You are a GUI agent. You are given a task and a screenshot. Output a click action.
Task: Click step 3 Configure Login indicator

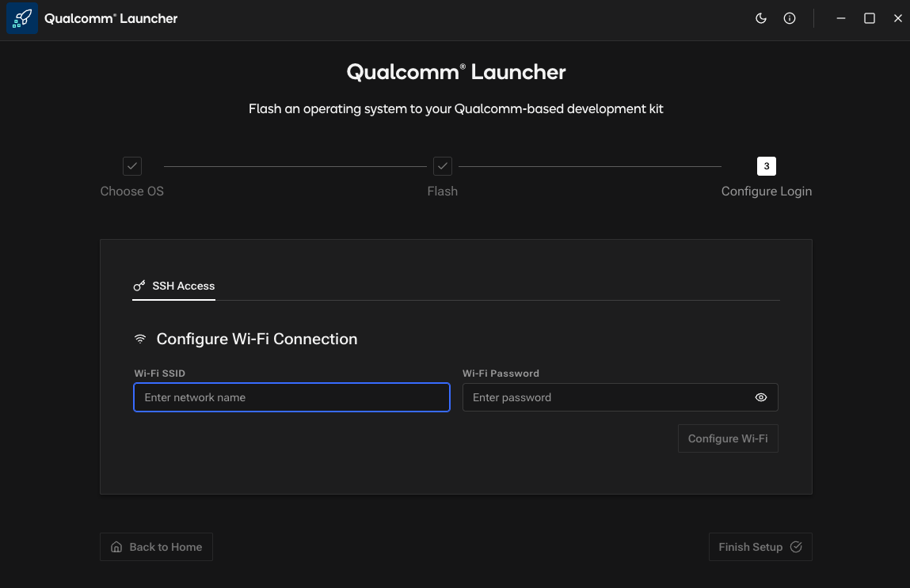pyautogui.click(x=767, y=166)
